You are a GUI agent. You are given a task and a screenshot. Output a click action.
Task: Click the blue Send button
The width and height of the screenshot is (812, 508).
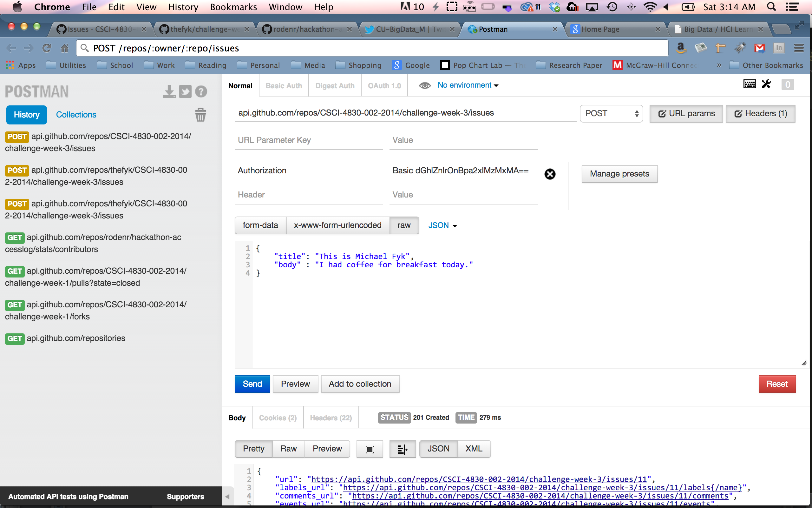252,384
